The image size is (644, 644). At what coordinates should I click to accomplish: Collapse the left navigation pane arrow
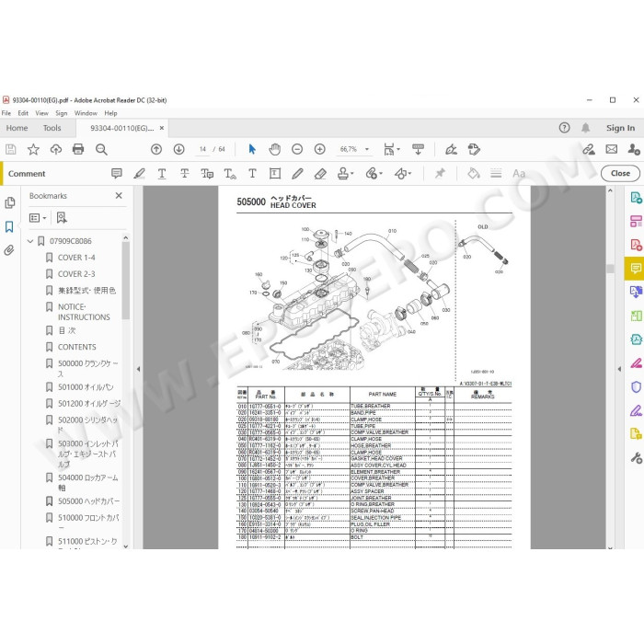(138, 369)
